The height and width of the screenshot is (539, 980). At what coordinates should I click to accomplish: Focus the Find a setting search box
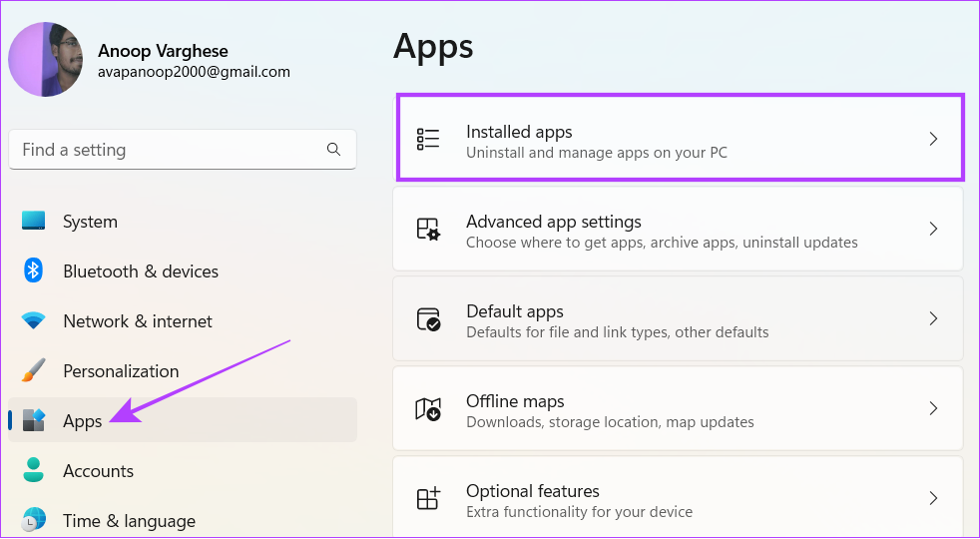[183, 150]
